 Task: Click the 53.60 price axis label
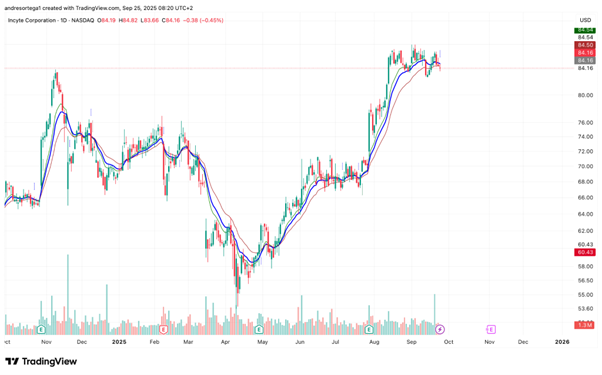[x=585, y=309]
